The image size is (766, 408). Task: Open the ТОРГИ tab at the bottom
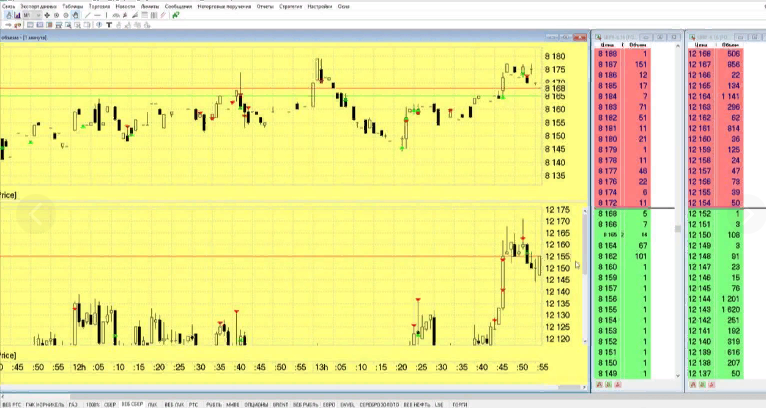pos(460,404)
